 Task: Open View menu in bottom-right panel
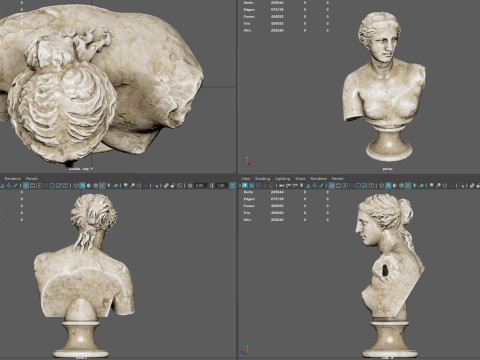[x=245, y=179]
